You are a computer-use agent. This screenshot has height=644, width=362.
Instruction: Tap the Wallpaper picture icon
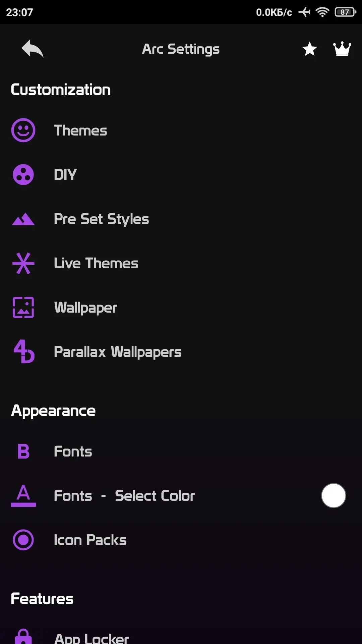tap(23, 307)
